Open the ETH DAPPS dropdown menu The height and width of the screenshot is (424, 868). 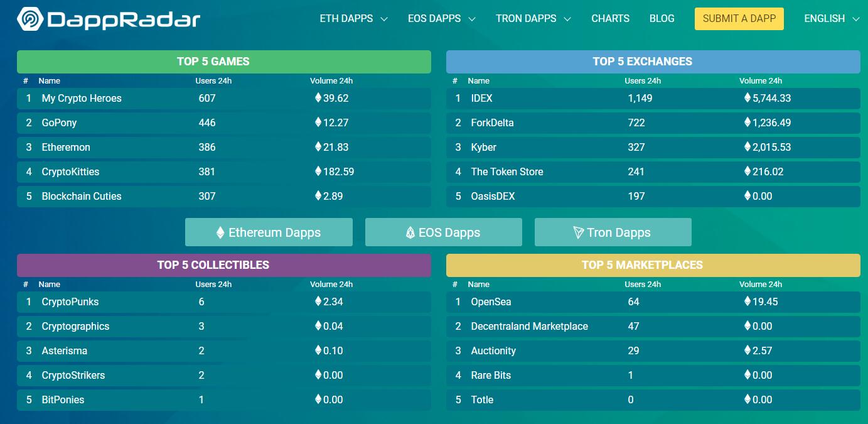[x=353, y=19]
